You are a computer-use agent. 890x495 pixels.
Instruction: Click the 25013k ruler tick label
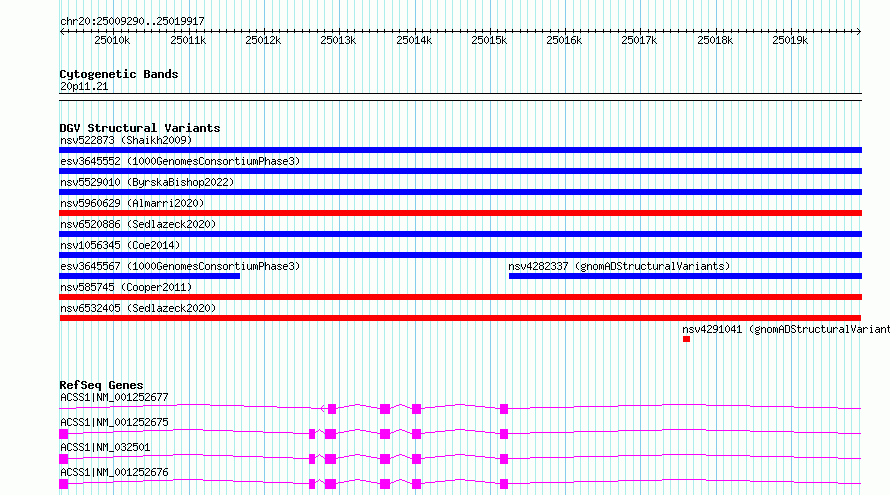pos(338,40)
